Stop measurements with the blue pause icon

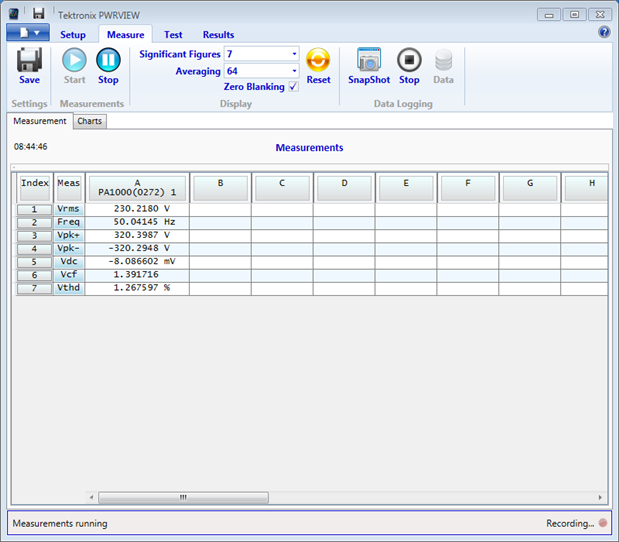(x=108, y=60)
